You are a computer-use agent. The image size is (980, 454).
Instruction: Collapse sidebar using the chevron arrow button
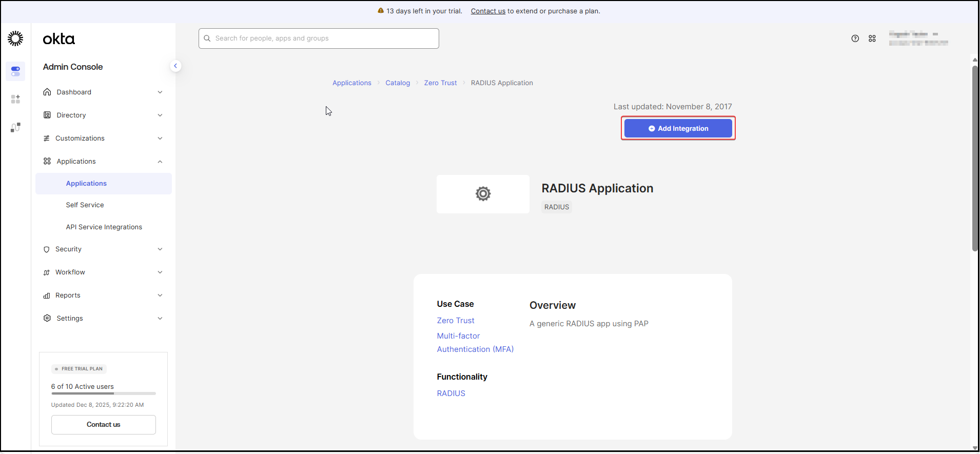(175, 66)
